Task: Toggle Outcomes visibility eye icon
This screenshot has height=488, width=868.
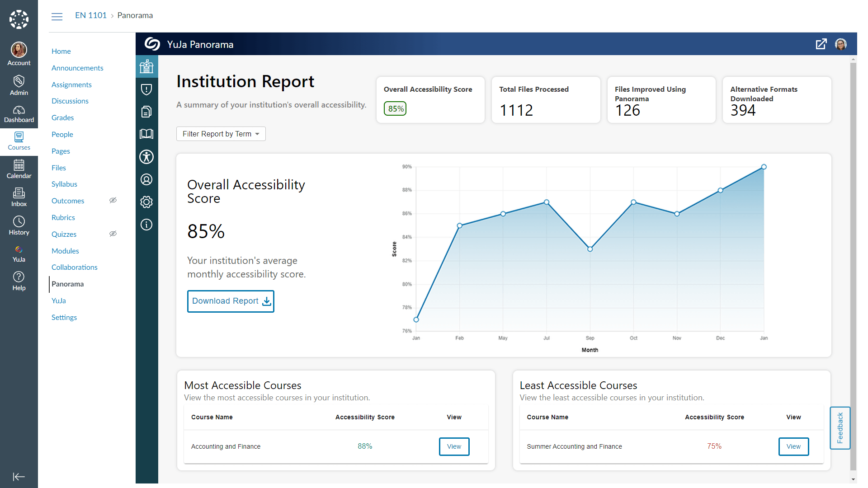Action: click(x=113, y=200)
